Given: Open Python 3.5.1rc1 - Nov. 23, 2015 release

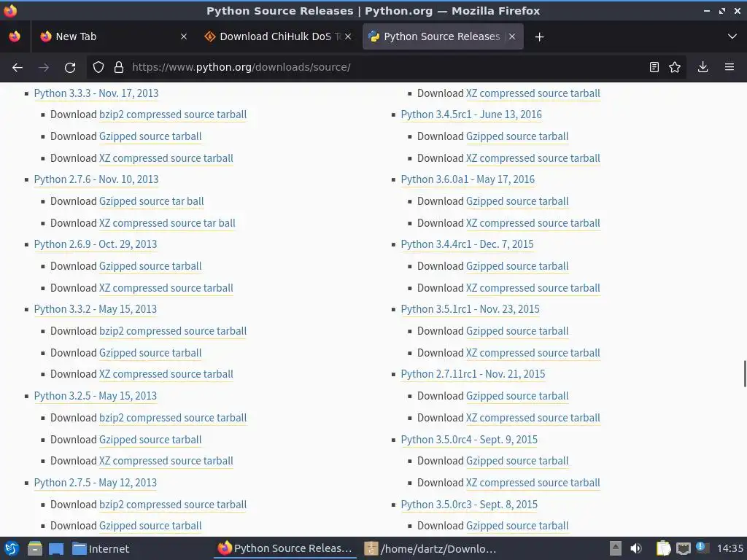Looking at the screenshot, I should tap(471, 309).
